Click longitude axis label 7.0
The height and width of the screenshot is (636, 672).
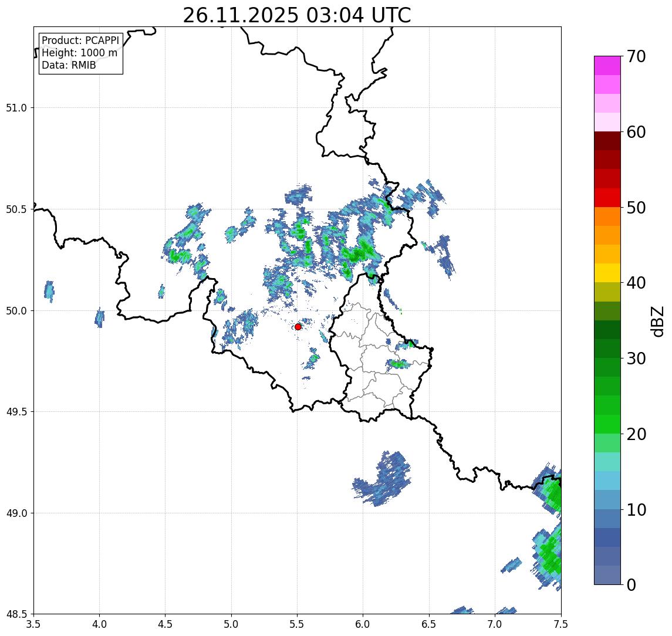click(495, 624)
